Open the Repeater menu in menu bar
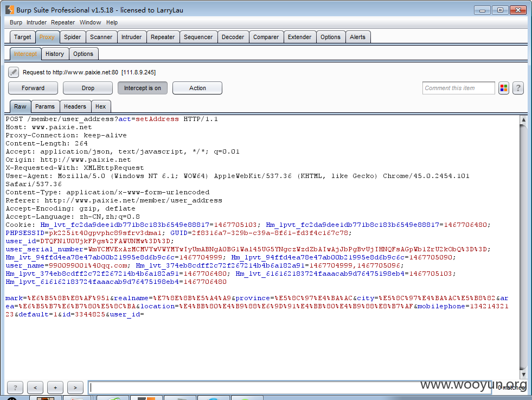 click(x=63, y=22)
